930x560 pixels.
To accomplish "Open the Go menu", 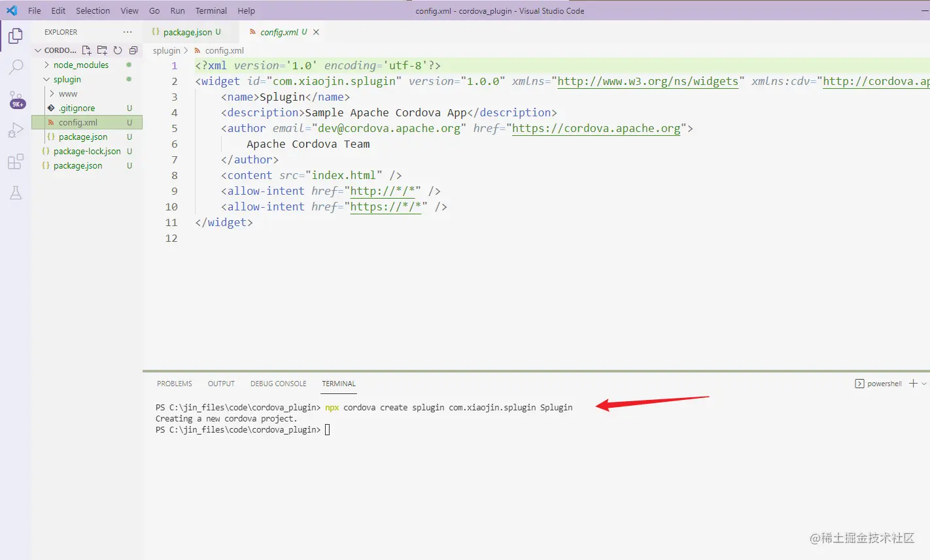I will (x=154, y=10).
